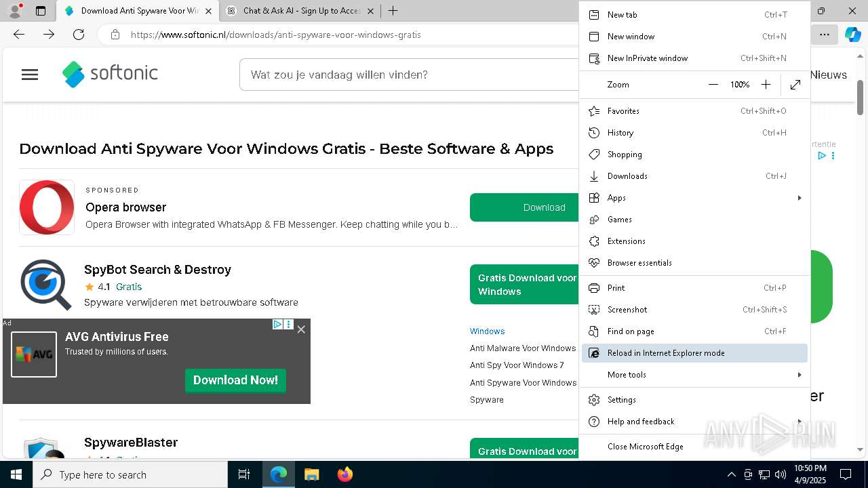Click the Favorites star icon

(x=594, y=111)
